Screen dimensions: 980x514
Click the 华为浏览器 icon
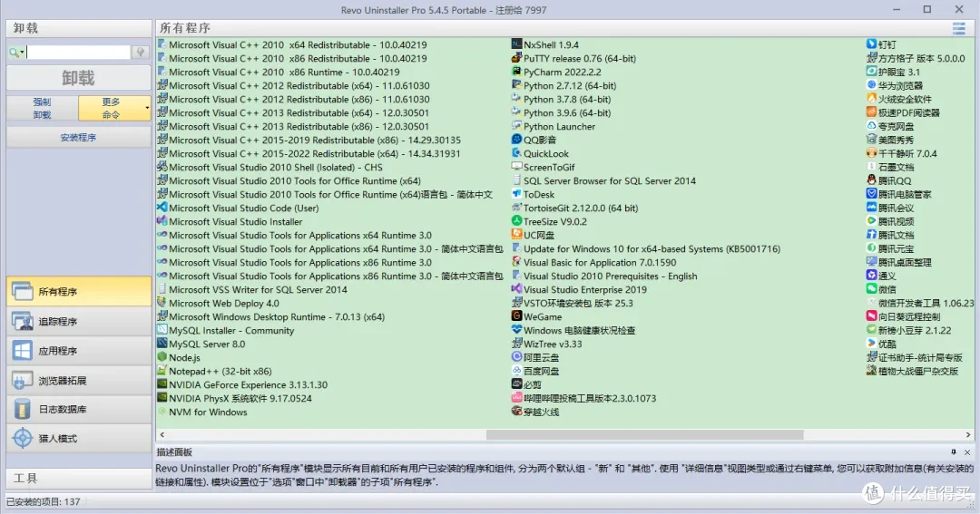(871, 85)
